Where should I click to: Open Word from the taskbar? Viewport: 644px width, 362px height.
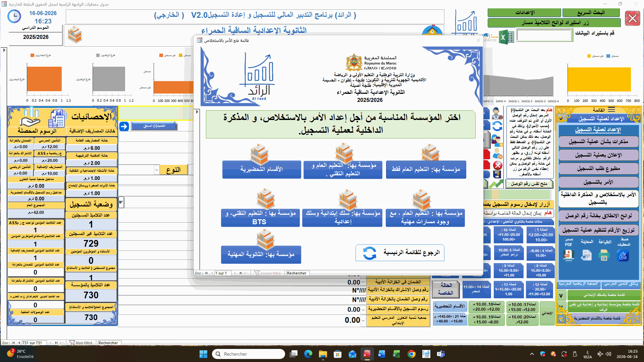382,354
